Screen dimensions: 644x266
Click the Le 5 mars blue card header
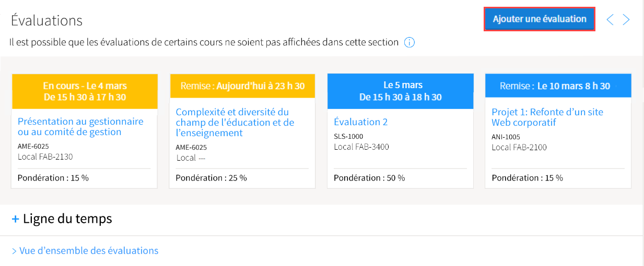[x=400, y=91]
